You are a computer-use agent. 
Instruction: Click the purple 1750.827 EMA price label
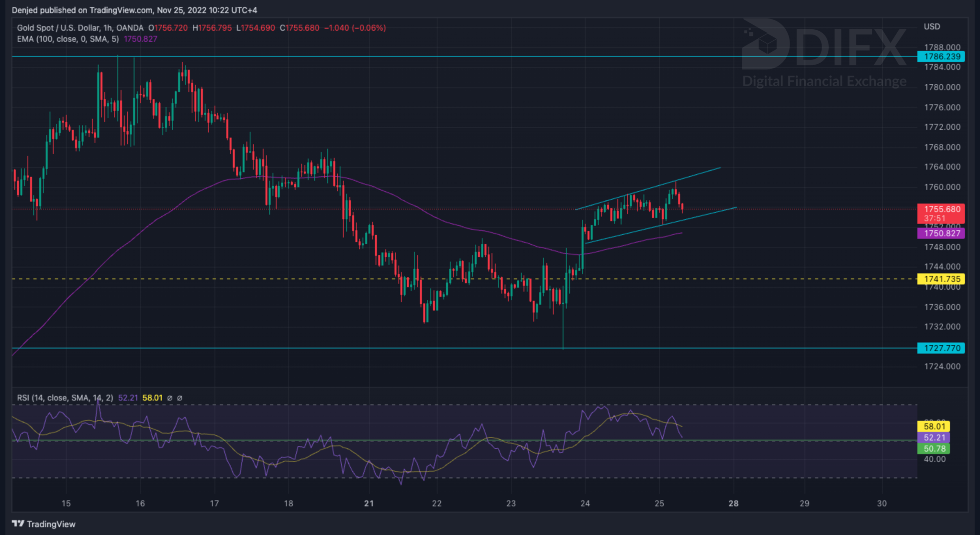tap(941, 233)
